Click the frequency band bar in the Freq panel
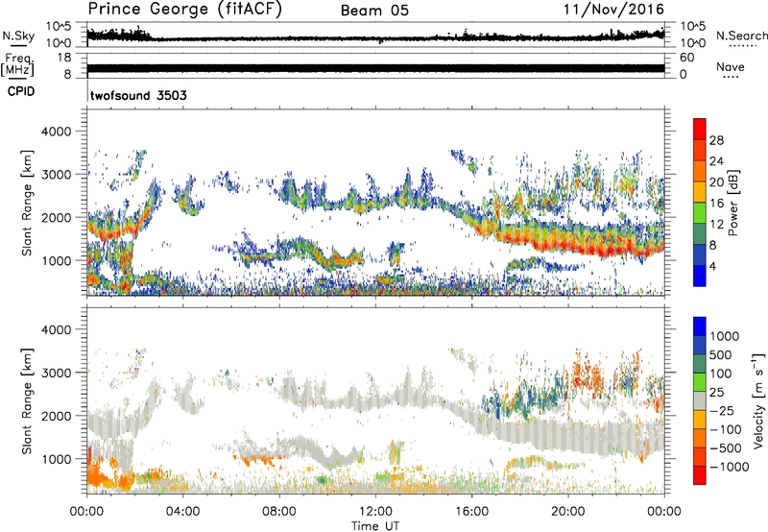 (375, 68)
